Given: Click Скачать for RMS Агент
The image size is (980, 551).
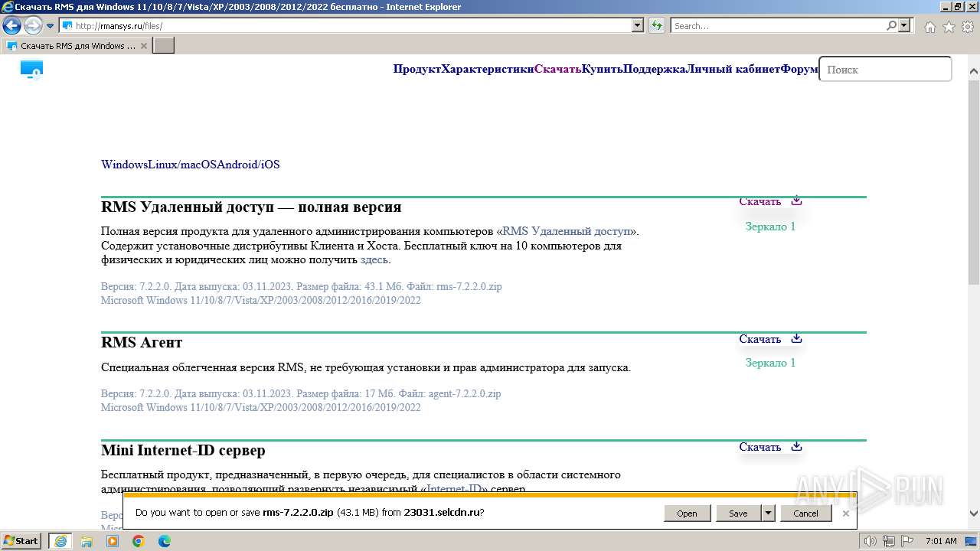Looking at the screenshot, I should click(x=759, y=339).
